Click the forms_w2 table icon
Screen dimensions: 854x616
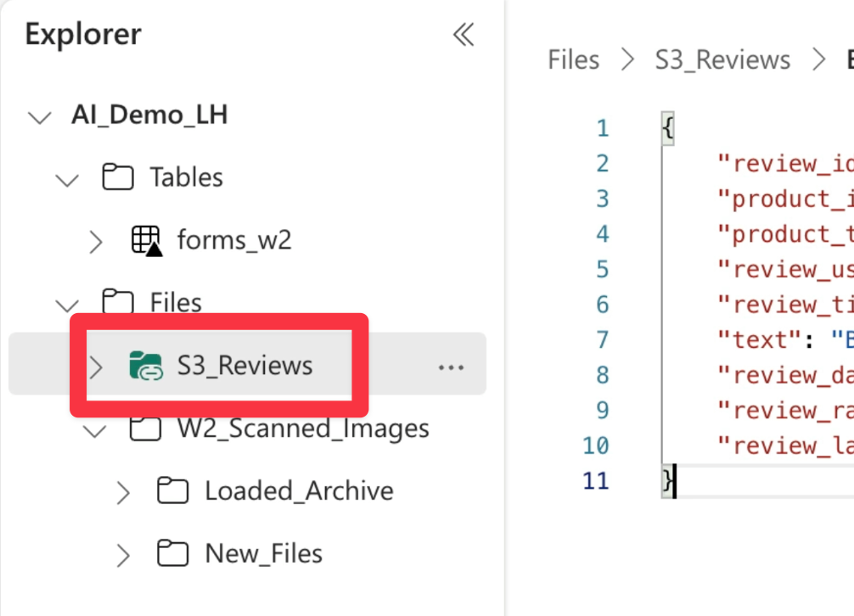tap(146, 241)
